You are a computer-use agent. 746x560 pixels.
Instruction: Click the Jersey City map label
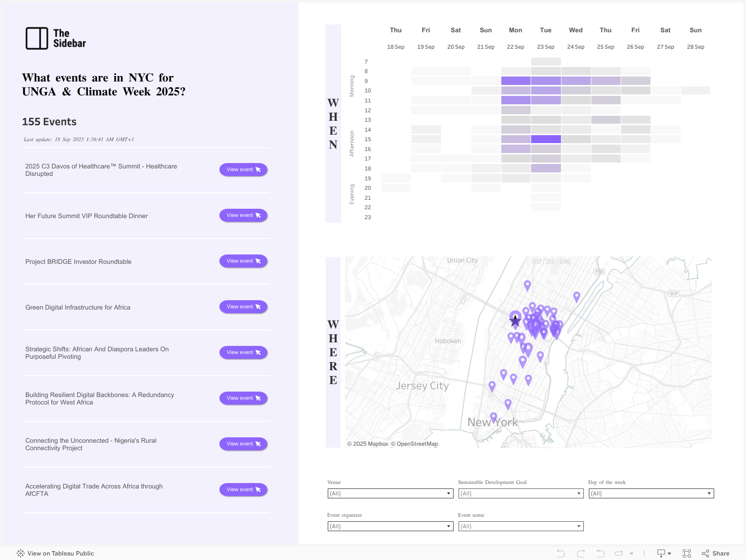click(422, 386)
